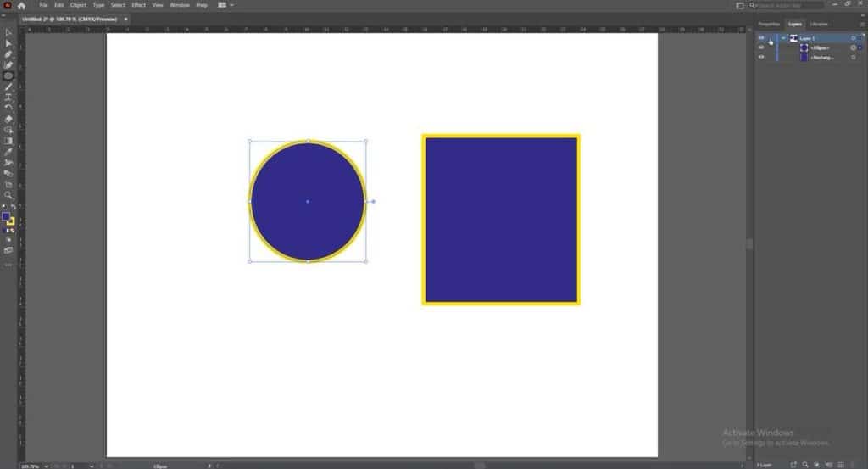The image size is (868, 469).
Task: Click the horizontal scrollbar thumb
Action: click(x=480, y=466)
